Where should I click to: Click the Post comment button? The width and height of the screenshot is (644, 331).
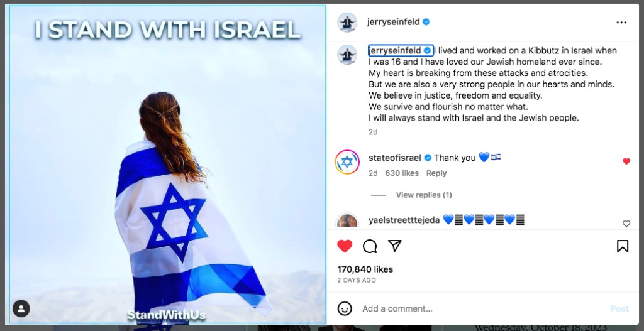619,308
